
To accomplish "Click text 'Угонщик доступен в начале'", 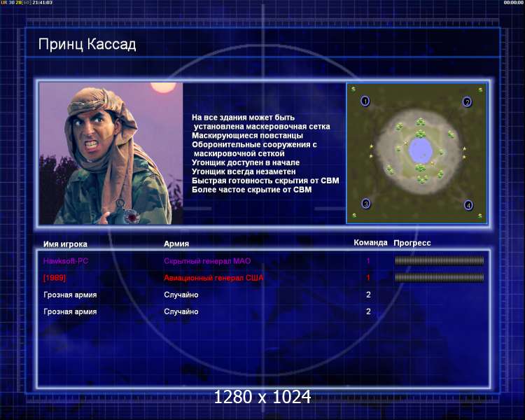I will tap(246, 162).
